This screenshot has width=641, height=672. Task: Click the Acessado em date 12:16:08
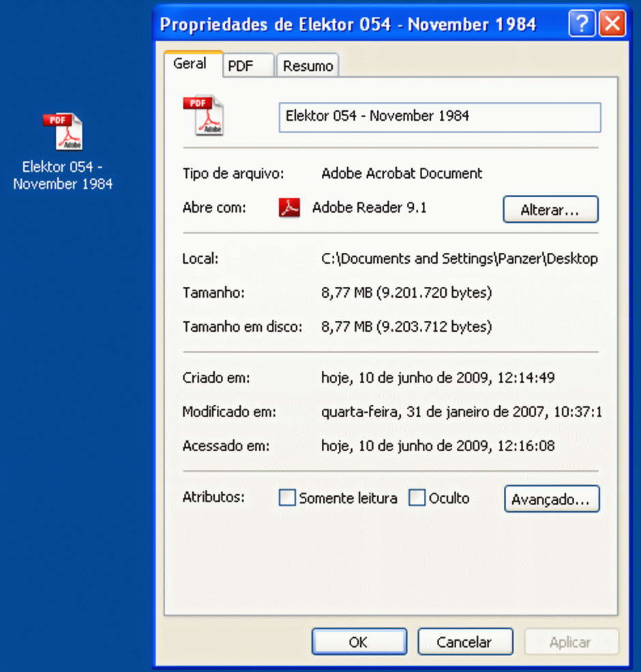coord(438,446)
